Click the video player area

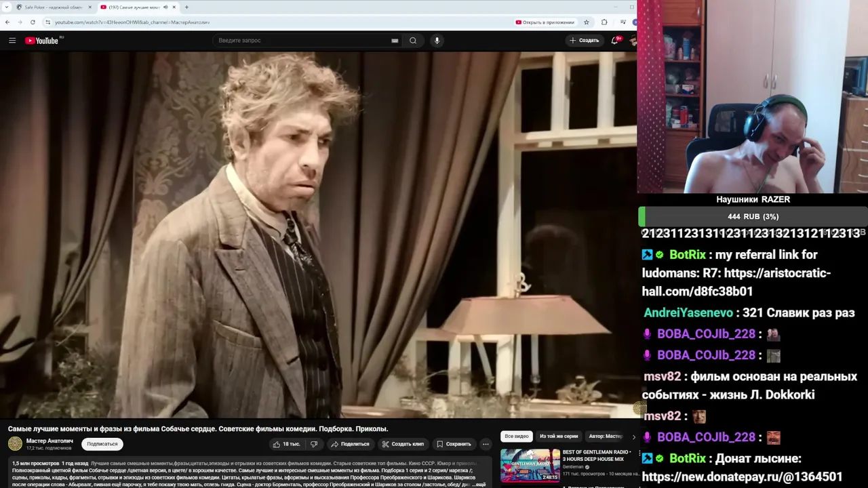[x=318, y=235]
